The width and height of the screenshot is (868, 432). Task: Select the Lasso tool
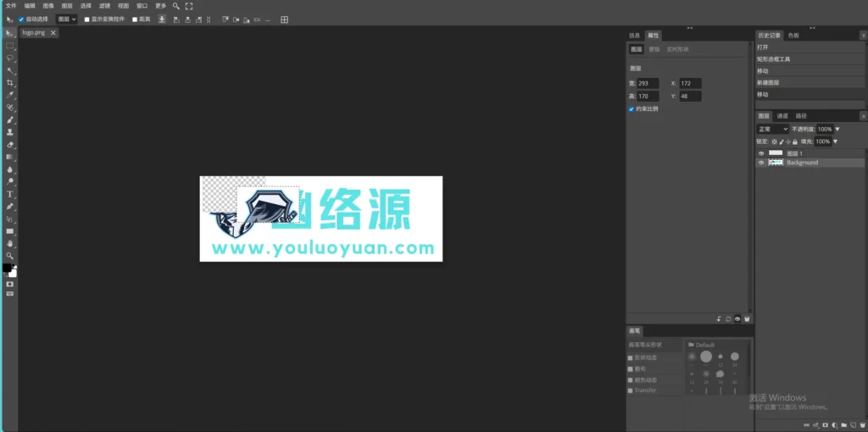(10, 58)
